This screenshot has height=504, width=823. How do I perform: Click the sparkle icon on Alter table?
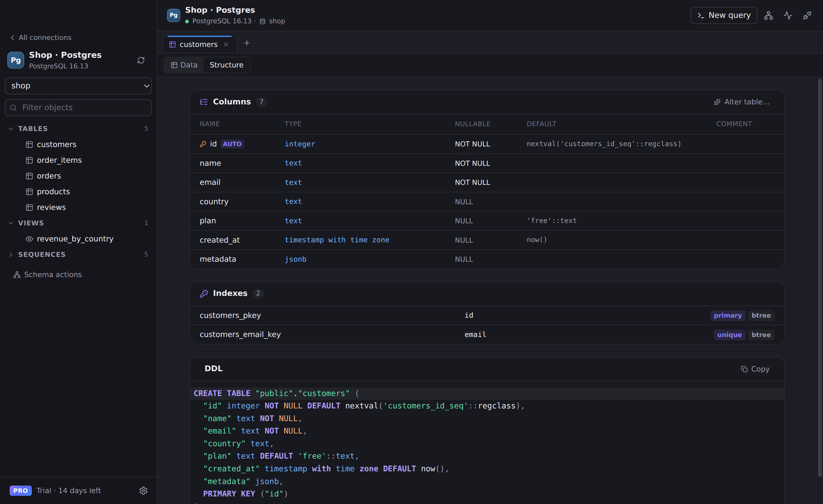point(717,102)
